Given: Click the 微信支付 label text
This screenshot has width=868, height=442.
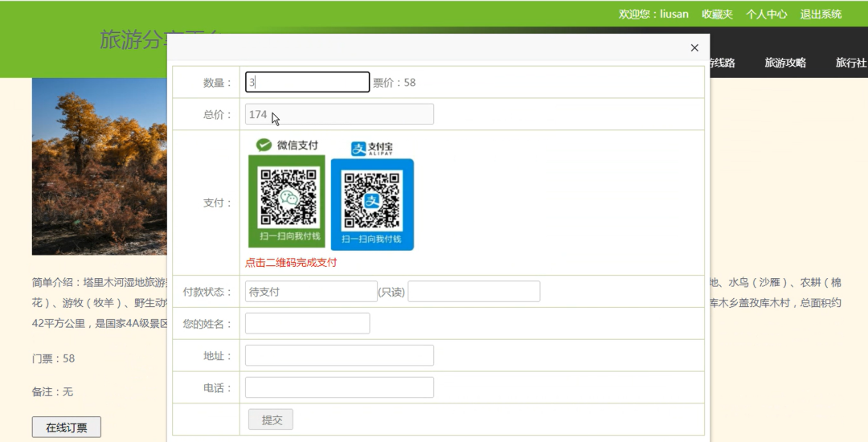Looking at the screenshot, I should pyautogui.click(x=298, y=145).
